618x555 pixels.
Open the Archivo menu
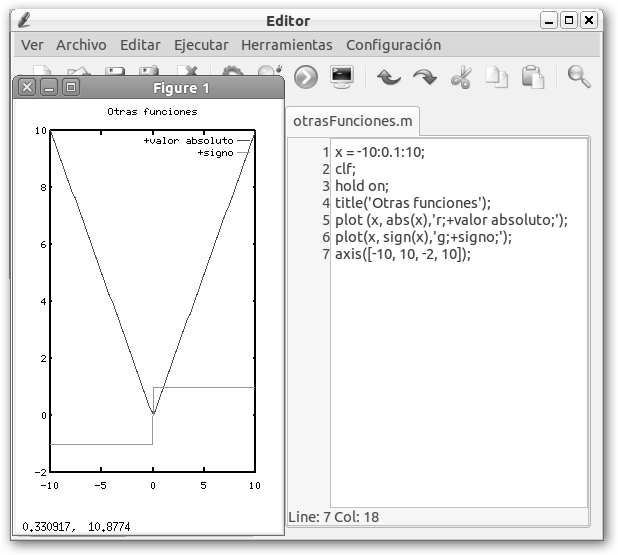(x=81, y=45)
